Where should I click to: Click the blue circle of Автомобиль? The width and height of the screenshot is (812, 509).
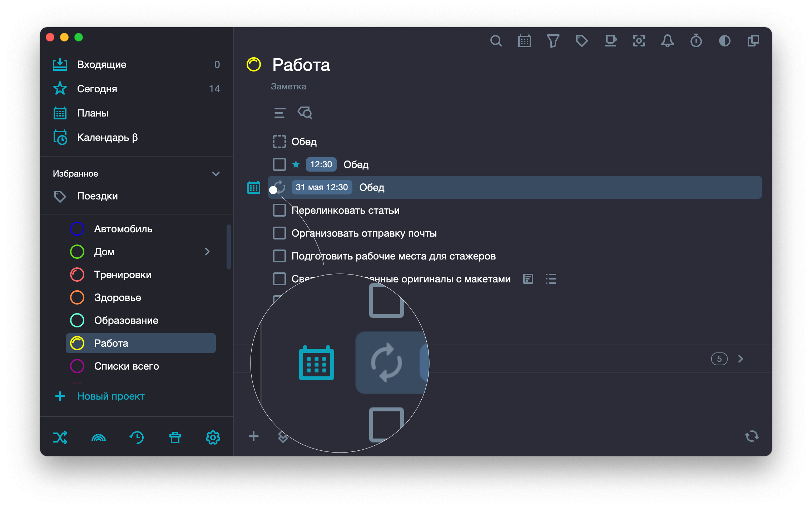(x=77, y=229)
